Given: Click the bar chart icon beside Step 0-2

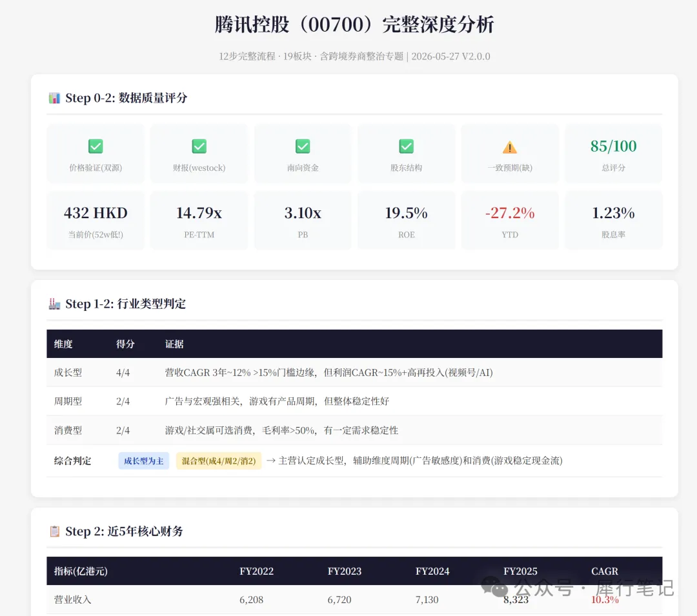Looking at the screenshot, I should [54, 97].
